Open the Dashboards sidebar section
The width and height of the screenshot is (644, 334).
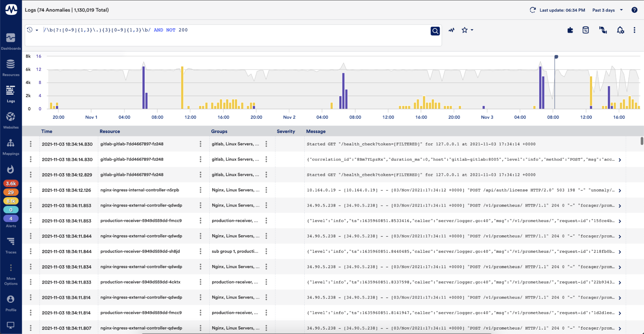11,42
